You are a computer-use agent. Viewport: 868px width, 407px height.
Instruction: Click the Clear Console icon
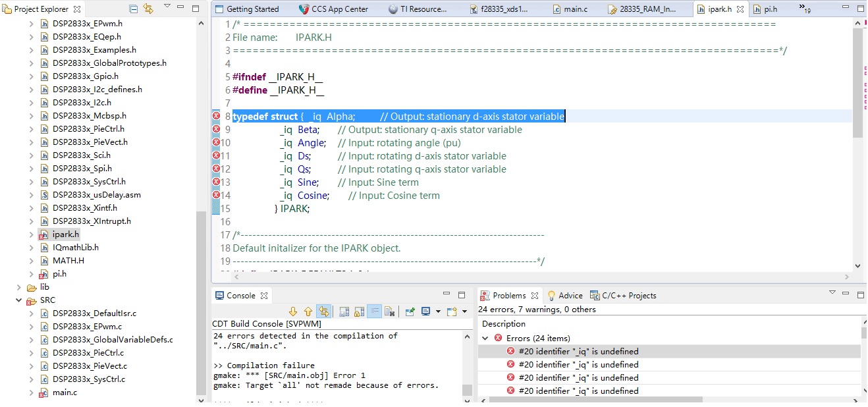(389, 312)
